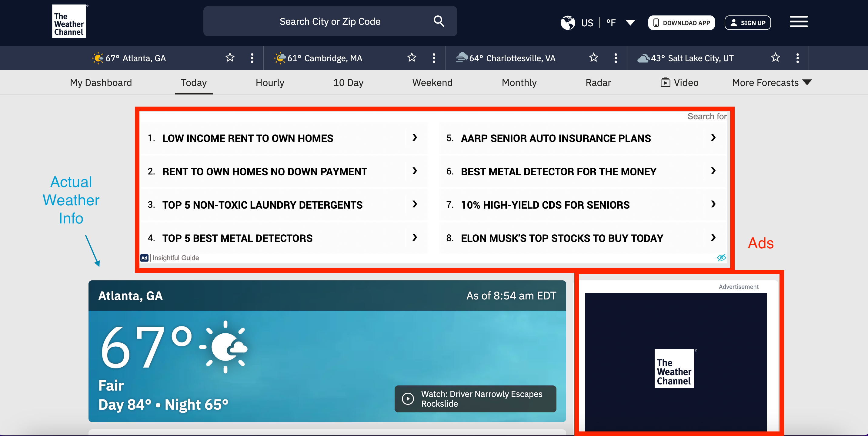Screen dimensions: 868x436
Task: Click the video play icon in the nav bar
Action: 665,82
